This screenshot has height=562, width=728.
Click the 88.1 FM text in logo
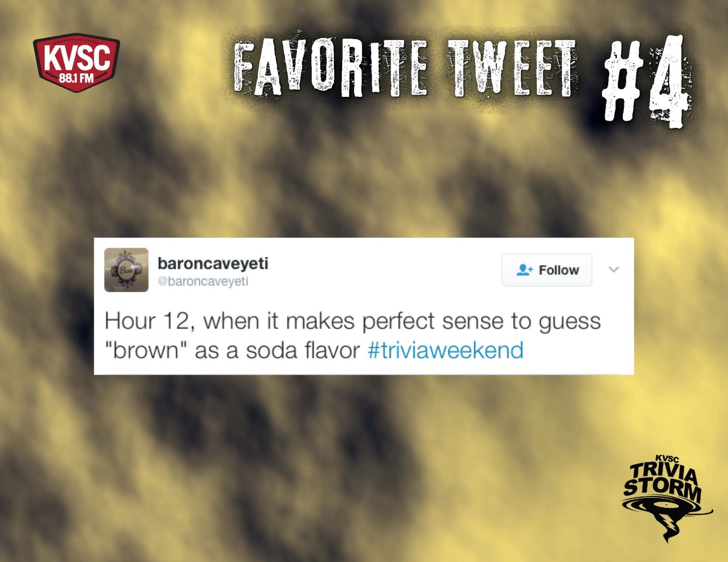pyautogui.click(x=77, y=79)
